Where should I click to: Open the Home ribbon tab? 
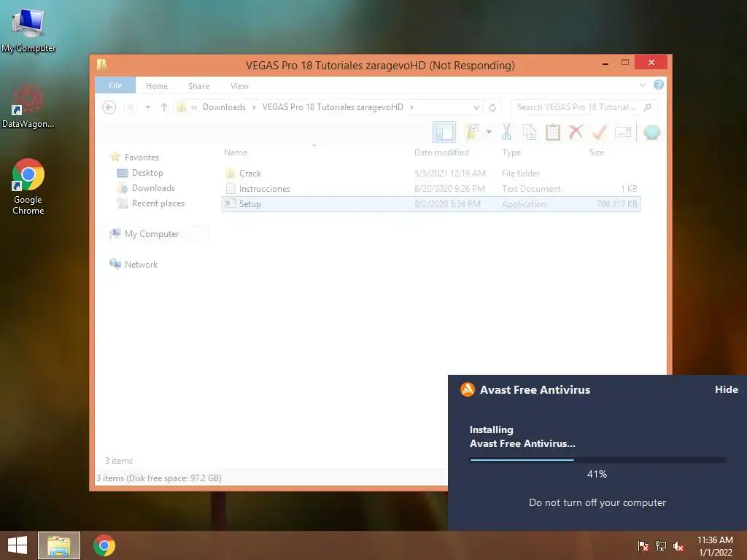[x=157, y=86]
